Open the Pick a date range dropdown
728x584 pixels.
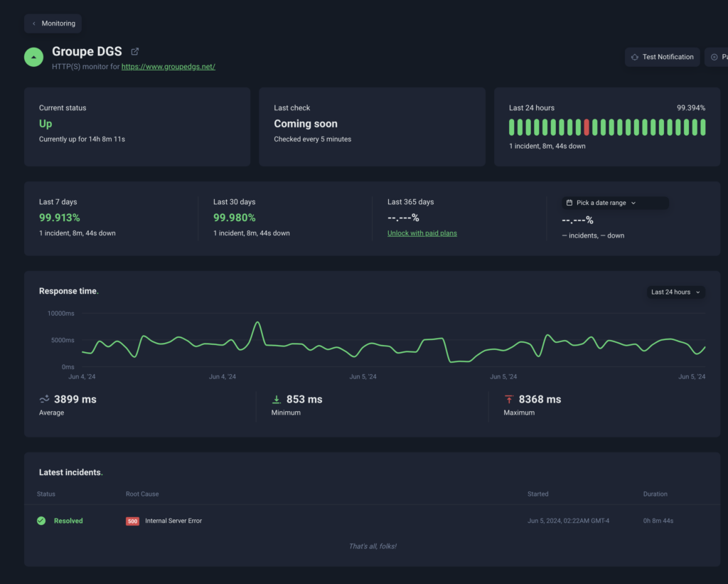pos(614,203)
